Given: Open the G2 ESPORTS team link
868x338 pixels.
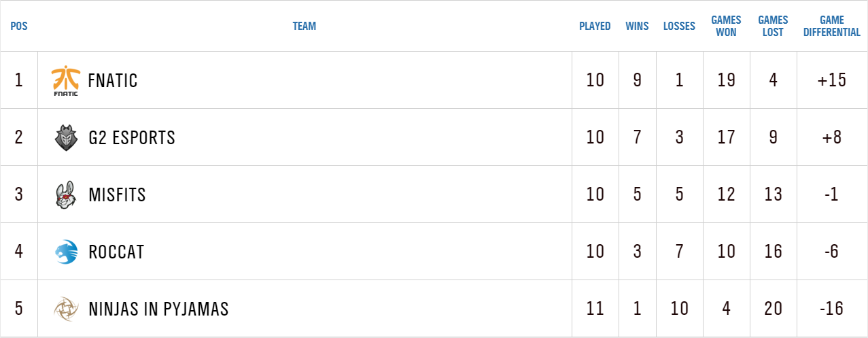Looking at the screenshot, I should pyautogui.click(x=132, y=137).
